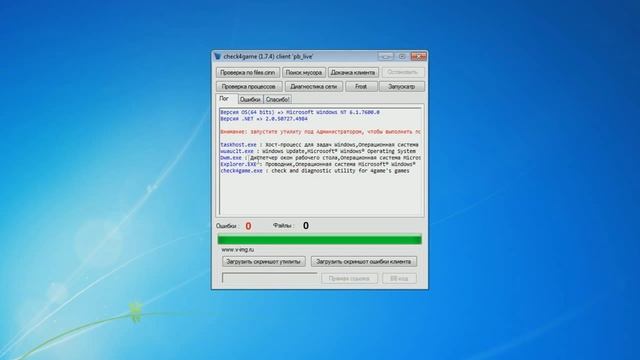Click the disabled 'BB код' button

pos(399,278)
